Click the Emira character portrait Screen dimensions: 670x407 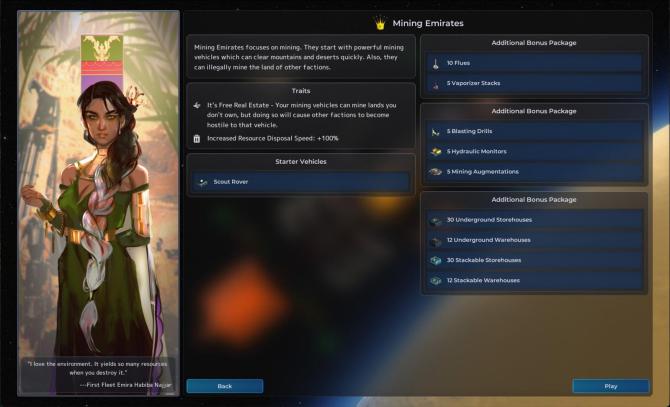coord(98,203)
